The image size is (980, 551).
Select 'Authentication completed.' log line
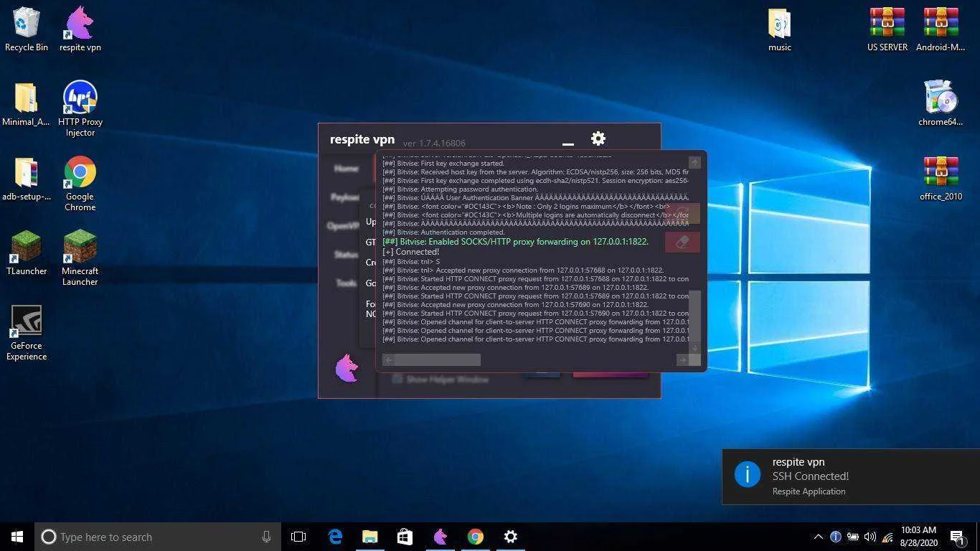click(443, 232)
